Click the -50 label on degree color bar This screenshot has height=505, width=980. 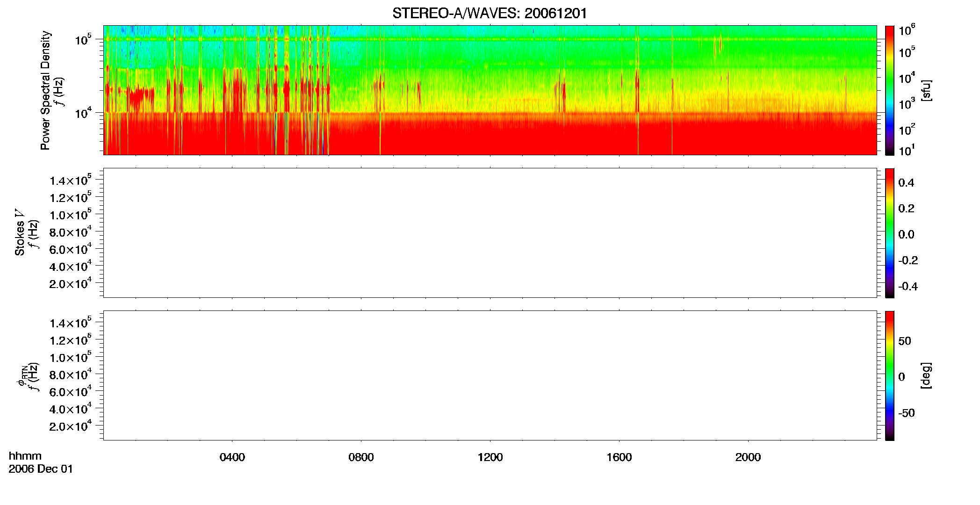click(x=907, y=413)
